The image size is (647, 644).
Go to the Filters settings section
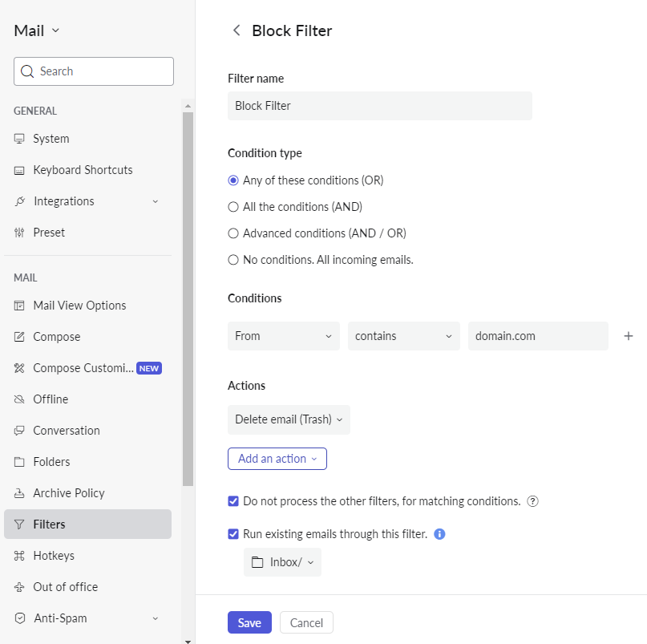coord(48,524)
